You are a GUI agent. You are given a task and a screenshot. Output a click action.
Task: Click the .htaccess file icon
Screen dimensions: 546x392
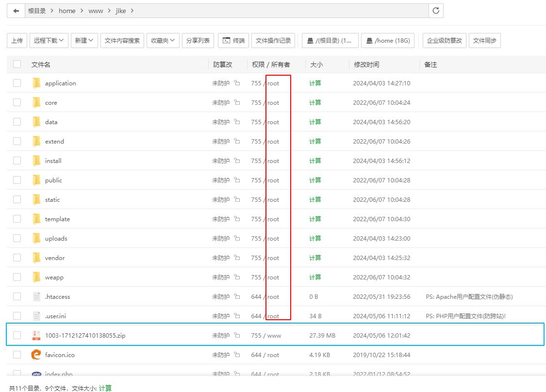click(36, 296)
